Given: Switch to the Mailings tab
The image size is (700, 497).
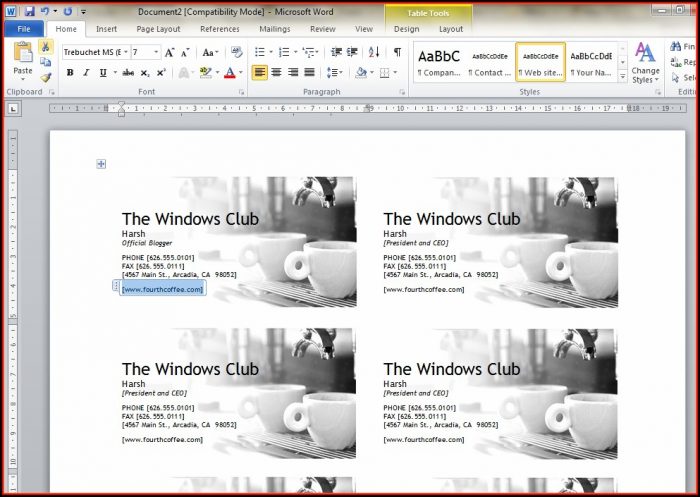Looking at the screenshot, I should click(275, 29).
